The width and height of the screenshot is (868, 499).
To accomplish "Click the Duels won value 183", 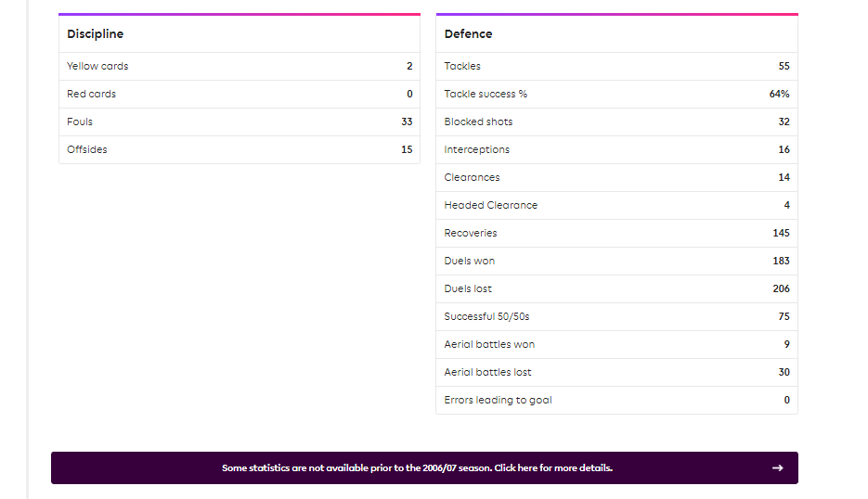I will [781, 262].
